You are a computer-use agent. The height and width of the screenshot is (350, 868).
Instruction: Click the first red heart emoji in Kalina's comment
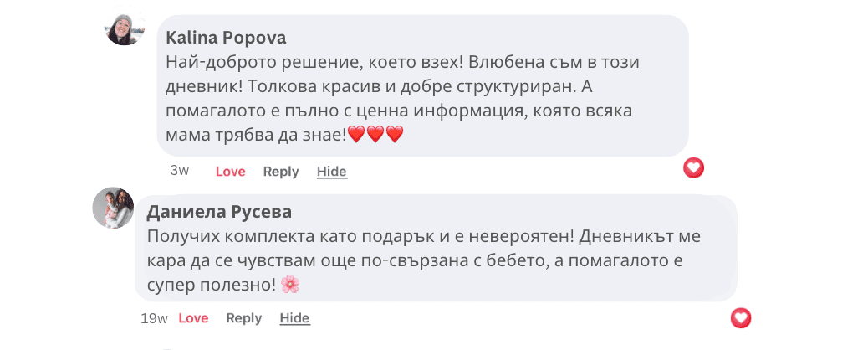(356, 134)
